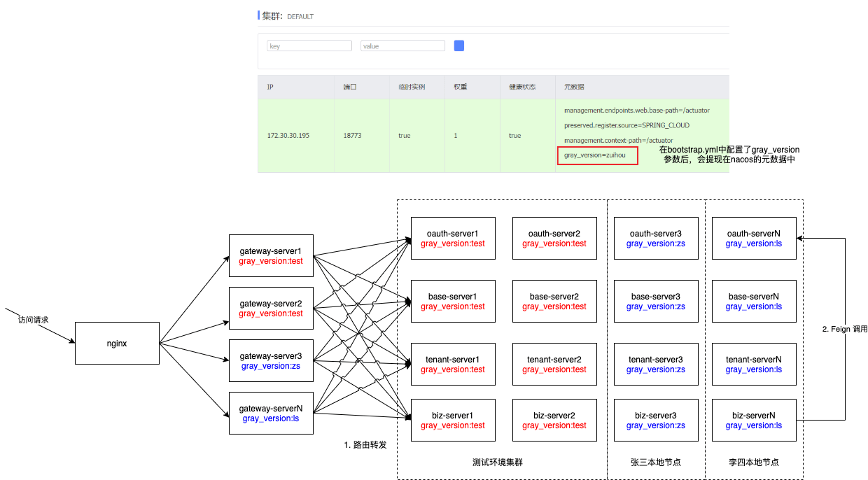Click the biz-serverN ls node

pos(753,420)
